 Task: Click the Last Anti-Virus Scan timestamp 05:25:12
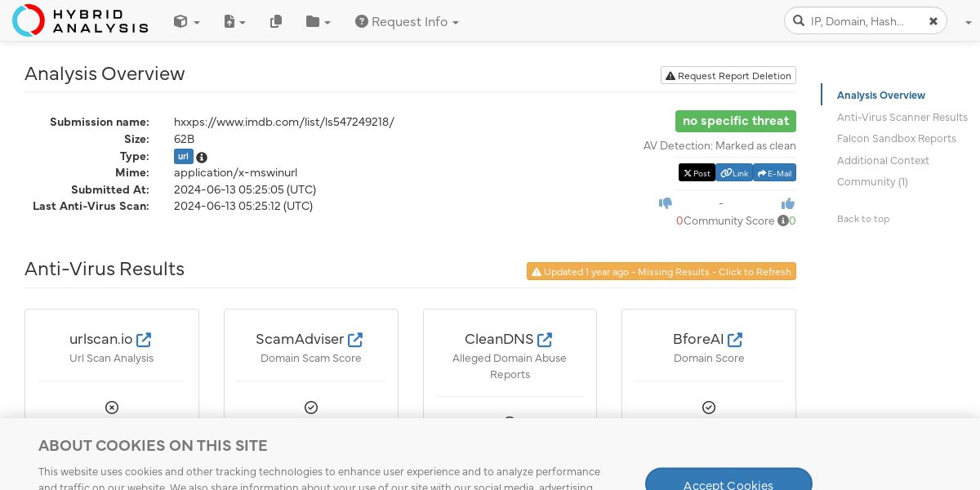[243, 206]
